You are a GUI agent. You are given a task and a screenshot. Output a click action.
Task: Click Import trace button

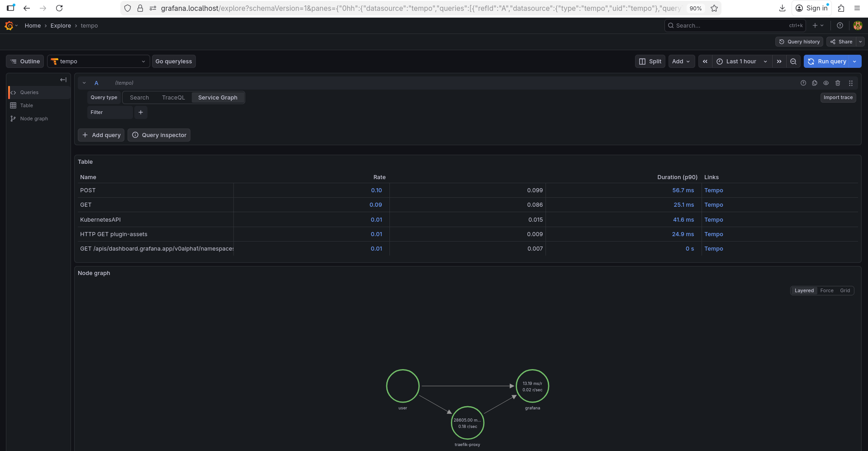click(838, 98)
